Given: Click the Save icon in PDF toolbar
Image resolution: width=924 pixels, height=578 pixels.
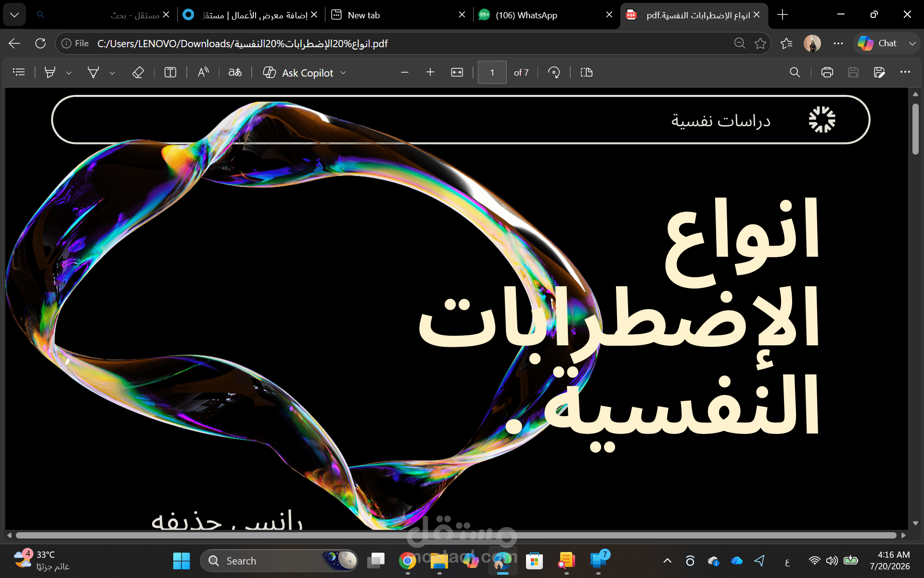Looking at the screenshot, I should 853,72.
